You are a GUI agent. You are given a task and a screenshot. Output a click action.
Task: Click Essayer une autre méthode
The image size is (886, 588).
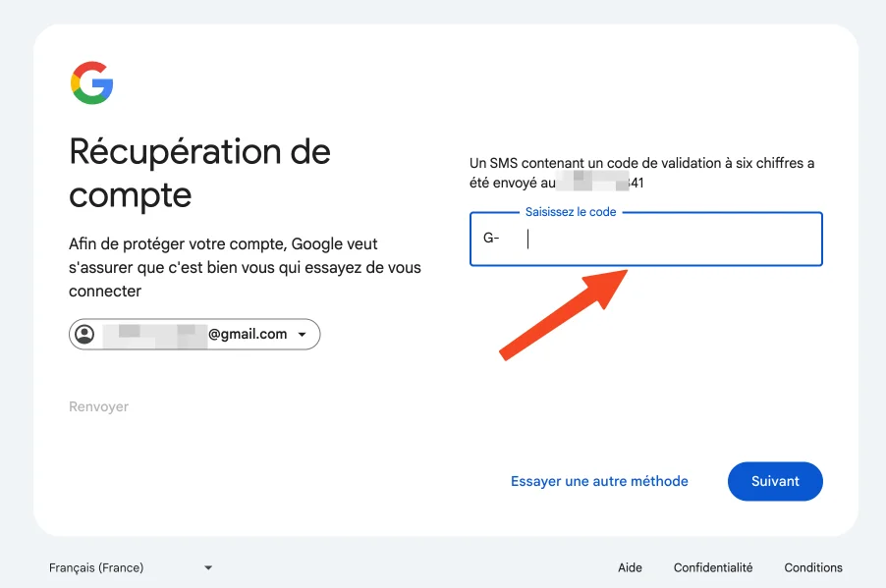tap(599, 481)
